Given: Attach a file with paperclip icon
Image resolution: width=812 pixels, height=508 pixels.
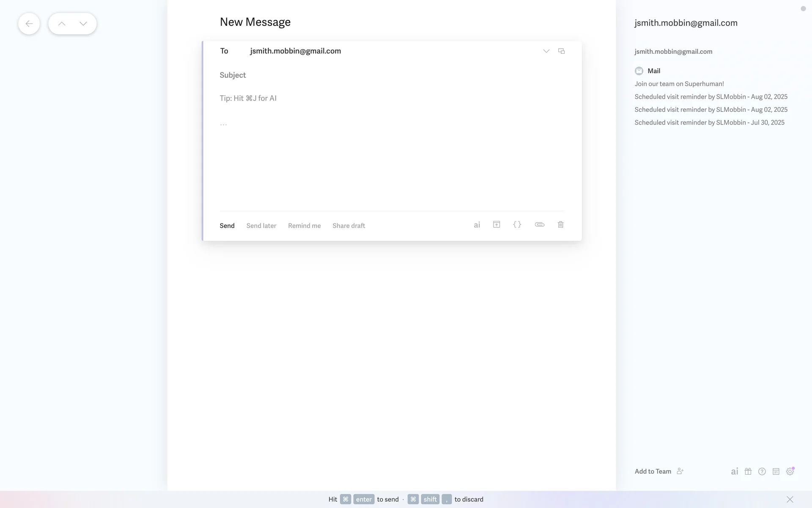Looking at the screenshot, I should pos(539,224).
